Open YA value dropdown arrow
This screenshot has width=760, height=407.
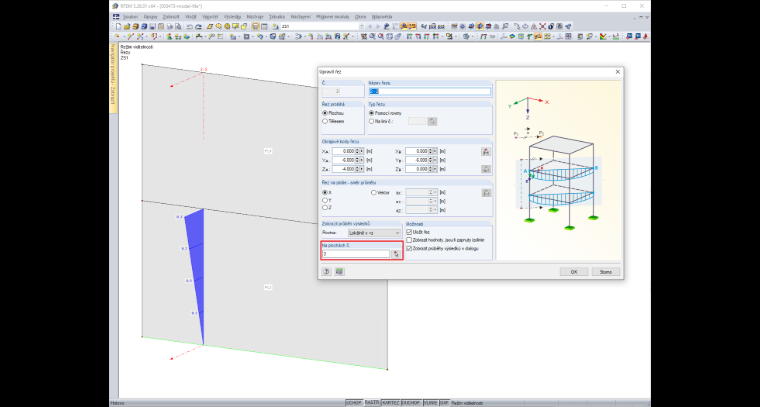click(362, 160)
